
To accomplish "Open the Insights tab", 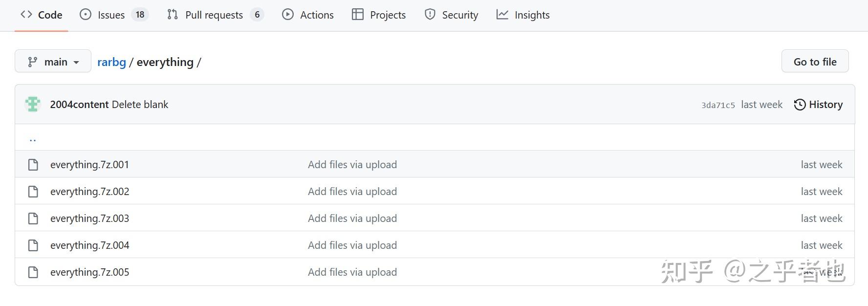I will click(523, 15).
